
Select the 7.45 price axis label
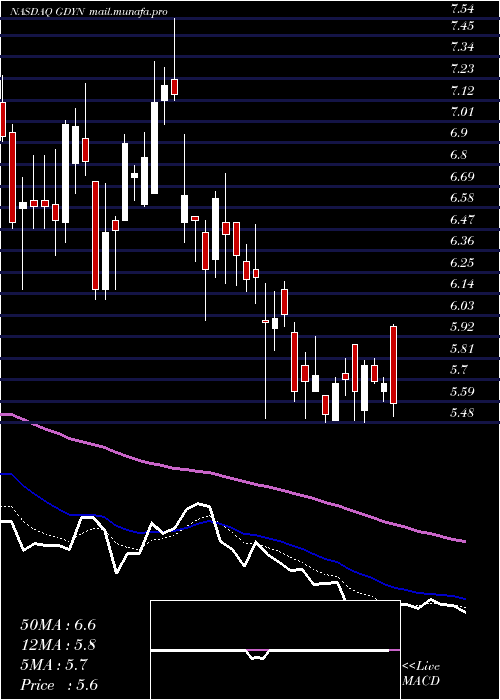pyautogui.click(x=462, y=26)
